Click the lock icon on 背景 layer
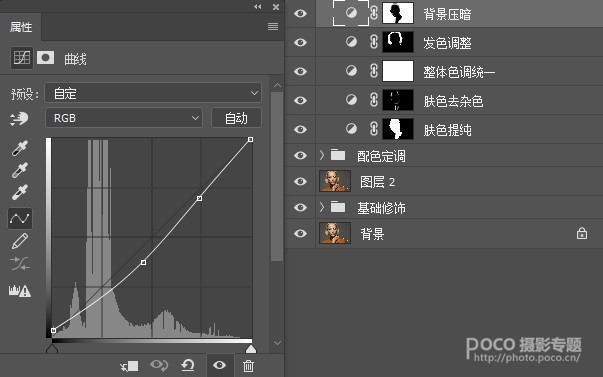This screenshot has width=603, height=377. 581,233
